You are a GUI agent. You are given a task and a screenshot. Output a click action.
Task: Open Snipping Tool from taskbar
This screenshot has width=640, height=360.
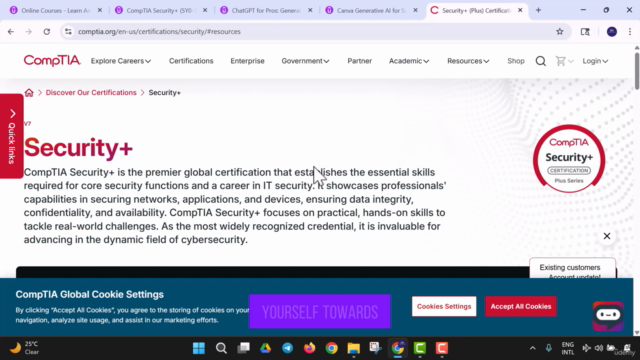(x=376, y=348)
